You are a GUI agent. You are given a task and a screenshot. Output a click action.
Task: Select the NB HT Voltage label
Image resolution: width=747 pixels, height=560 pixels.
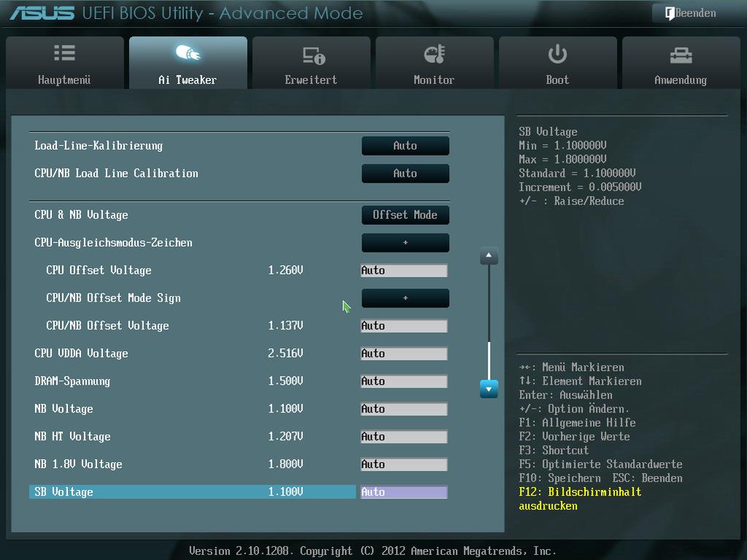click(72, 436)
